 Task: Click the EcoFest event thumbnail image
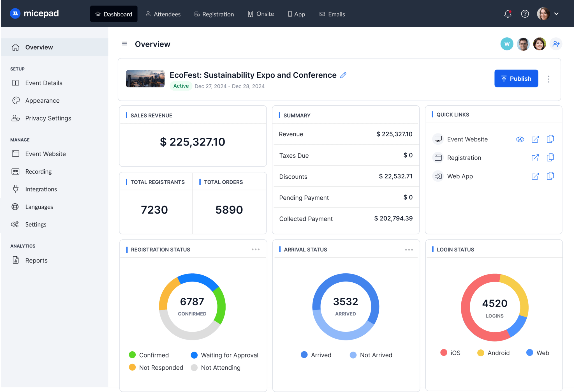click(x=145, y=79)
